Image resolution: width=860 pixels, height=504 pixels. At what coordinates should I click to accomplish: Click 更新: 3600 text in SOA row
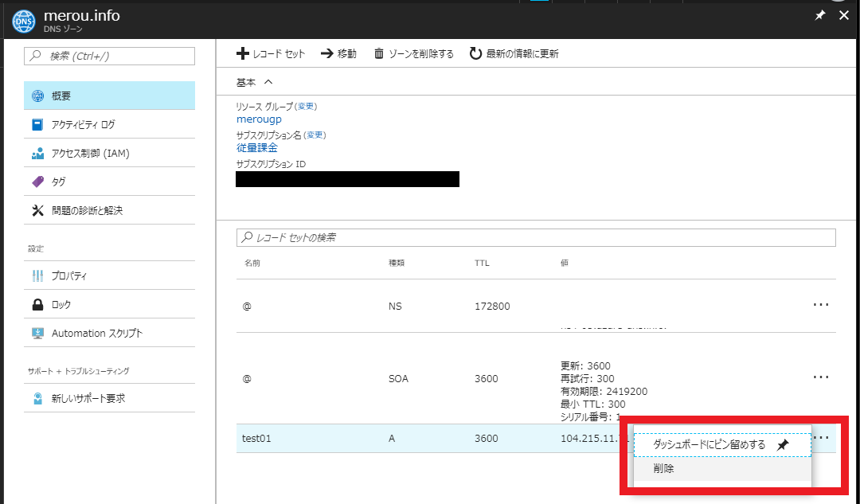[x=585, y=365]
